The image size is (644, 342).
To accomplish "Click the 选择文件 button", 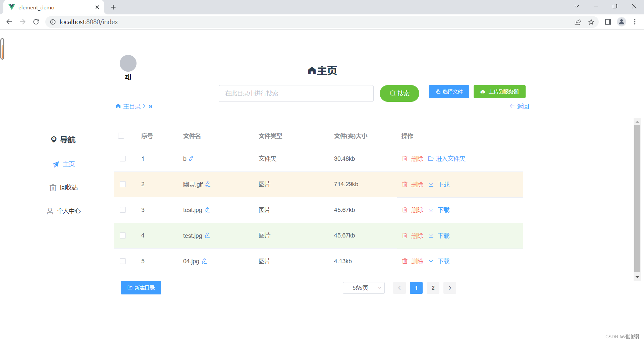I will (x=449, y=92).
